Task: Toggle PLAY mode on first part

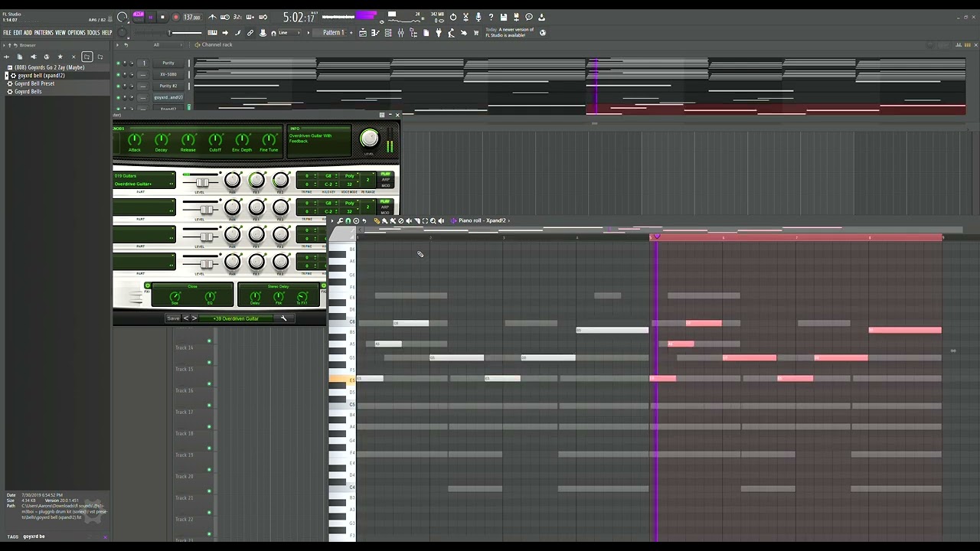Action: 385,174
